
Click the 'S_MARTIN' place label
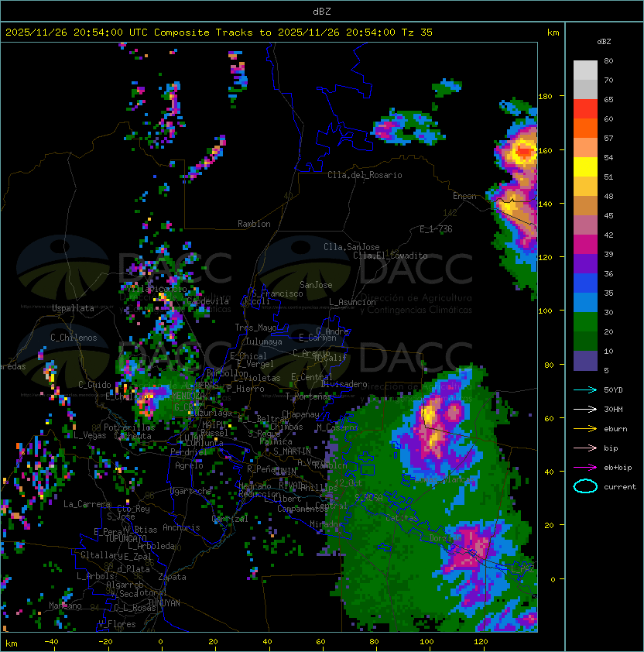tap(292, 451)
